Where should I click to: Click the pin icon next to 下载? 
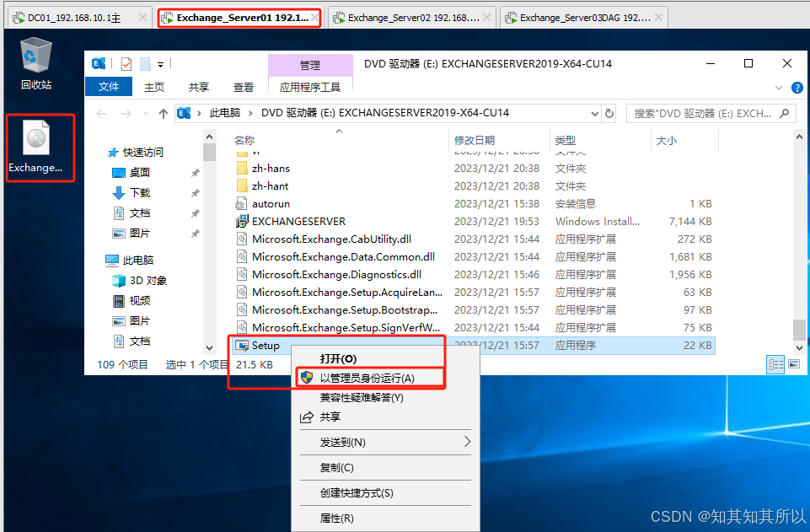point(196,193)
